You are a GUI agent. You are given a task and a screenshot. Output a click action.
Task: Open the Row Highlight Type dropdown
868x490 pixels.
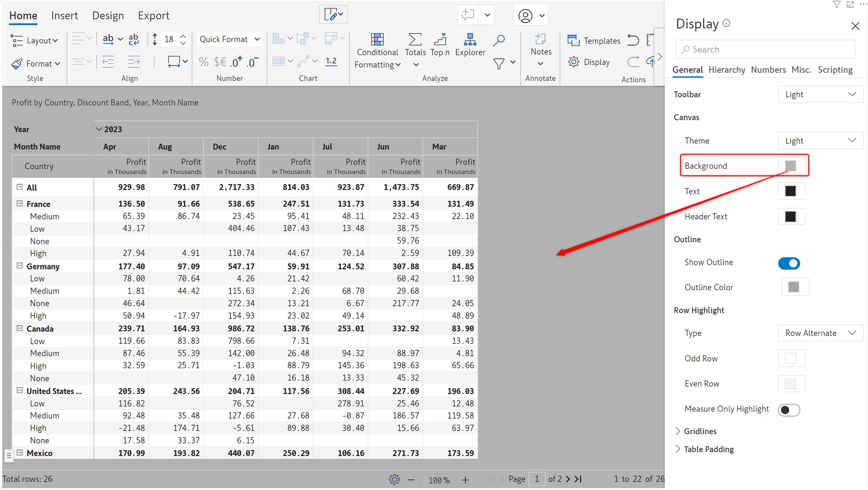pyautogui.click(x=820, y=333)
